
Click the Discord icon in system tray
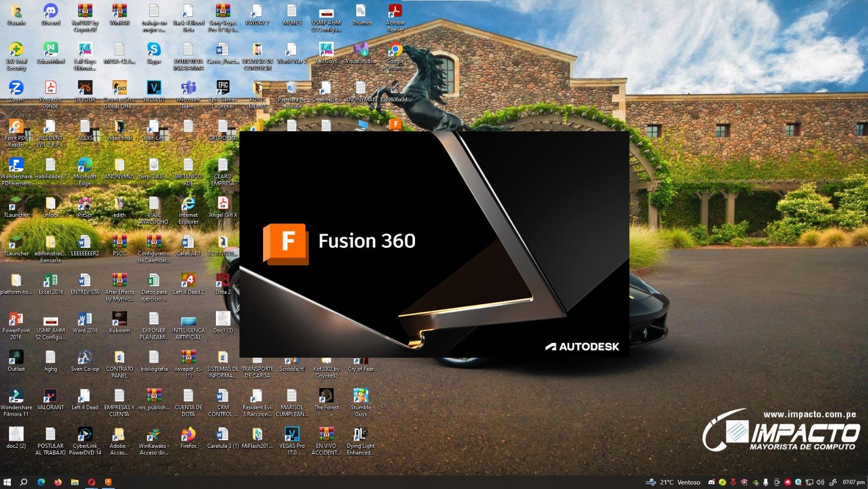point(711,482)
